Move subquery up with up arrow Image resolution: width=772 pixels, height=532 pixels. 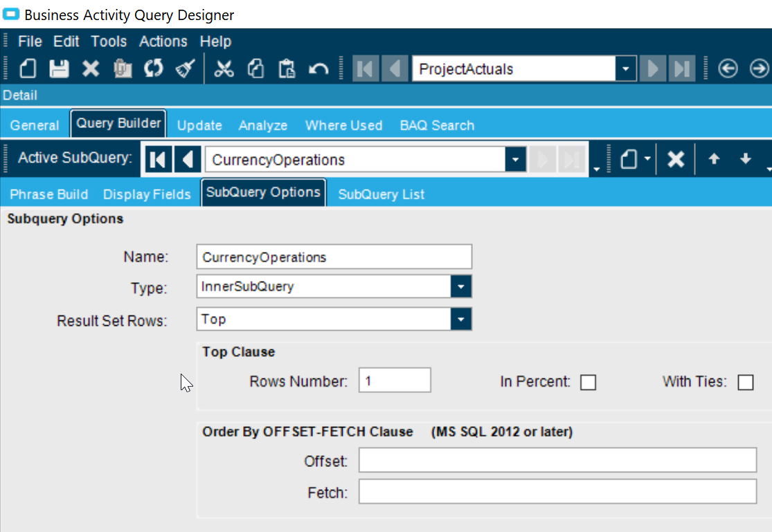714,158
